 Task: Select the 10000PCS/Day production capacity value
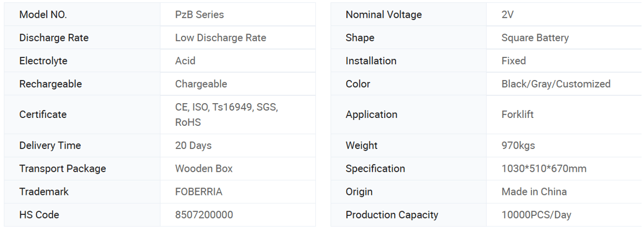536,215
